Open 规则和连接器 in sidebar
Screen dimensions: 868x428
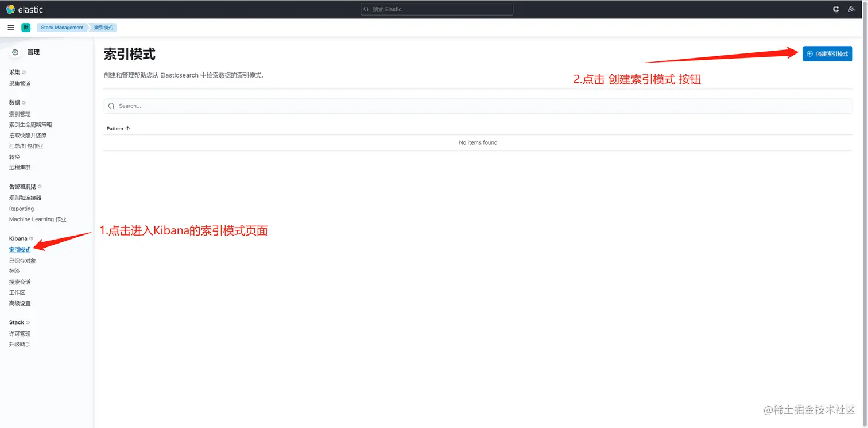pos(25,198)
